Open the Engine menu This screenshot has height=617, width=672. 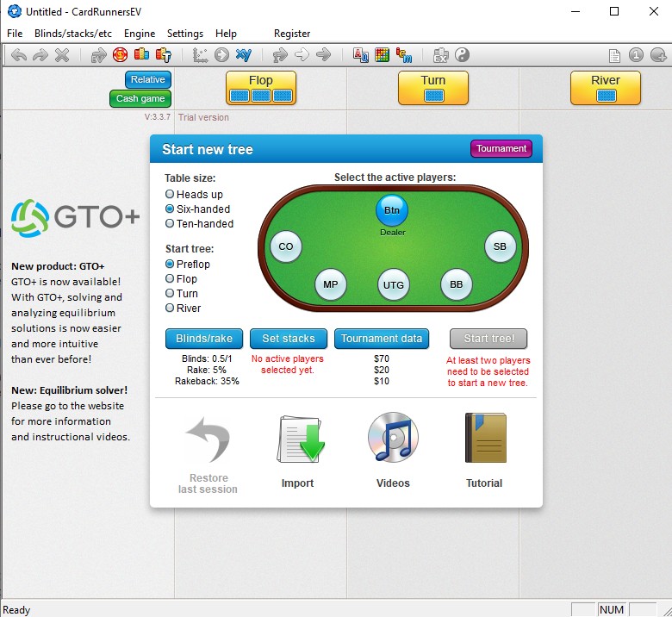(140, 34)
